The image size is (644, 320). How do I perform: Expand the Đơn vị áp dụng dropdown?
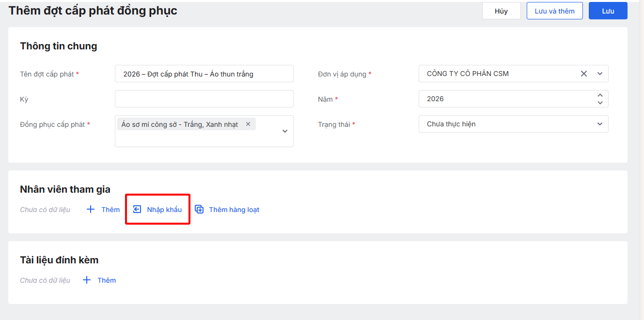tap(600, 74)
